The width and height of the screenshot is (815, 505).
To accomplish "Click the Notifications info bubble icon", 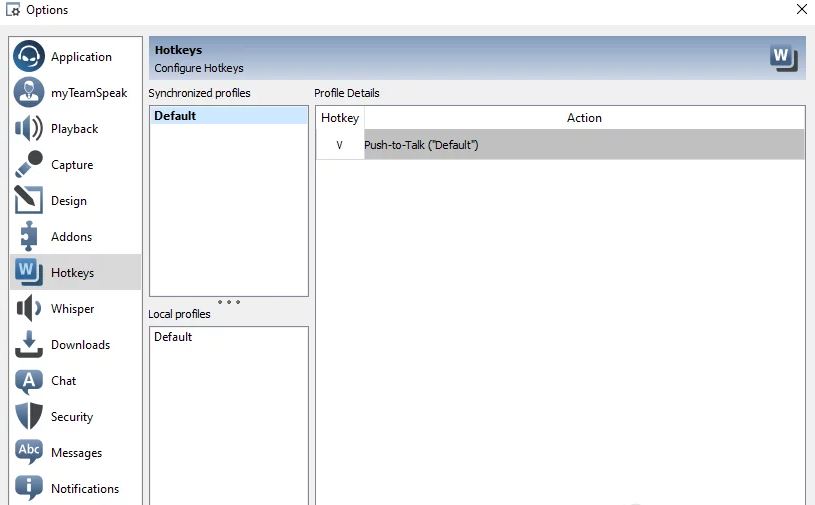I will pyautogui.click(x=29, y=488).
